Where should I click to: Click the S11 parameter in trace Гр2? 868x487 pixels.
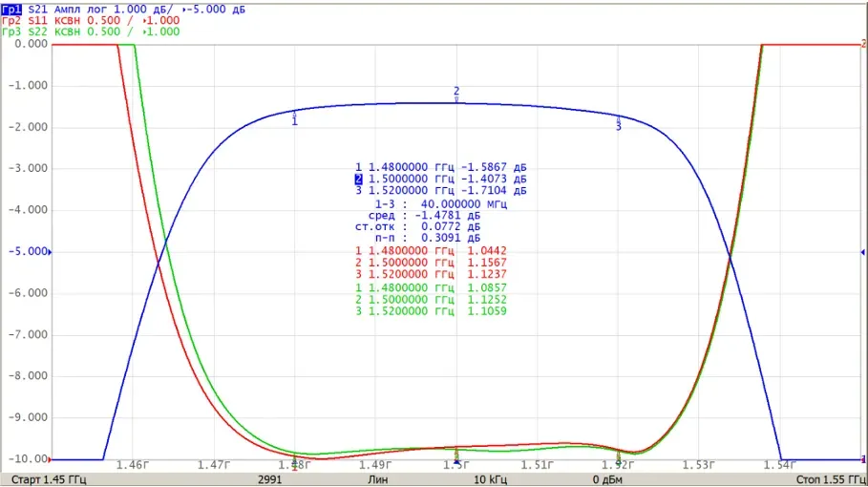(x=37, y=20)
